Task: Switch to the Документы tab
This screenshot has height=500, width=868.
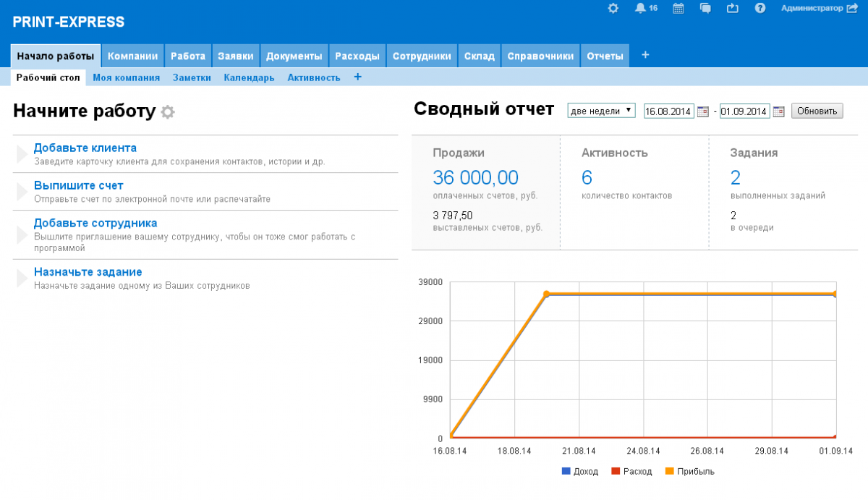Action: click(x=294, y=56)
